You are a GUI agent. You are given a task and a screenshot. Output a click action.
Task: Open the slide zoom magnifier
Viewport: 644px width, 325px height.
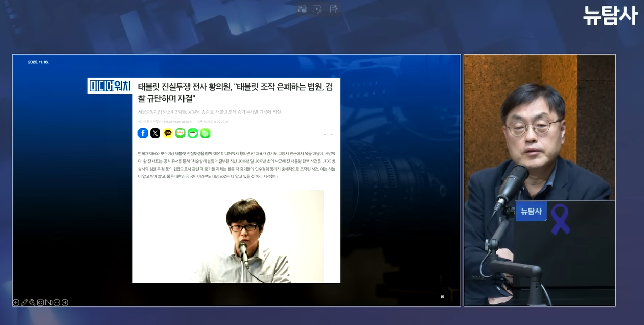click(32, 303)
